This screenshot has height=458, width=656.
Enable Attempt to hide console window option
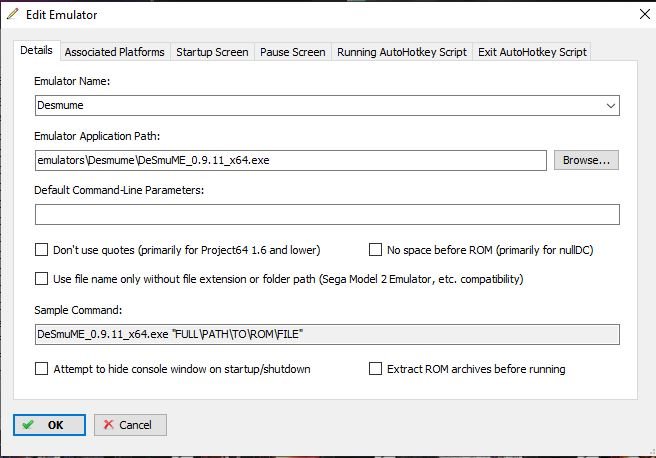(x=41, y=368)
